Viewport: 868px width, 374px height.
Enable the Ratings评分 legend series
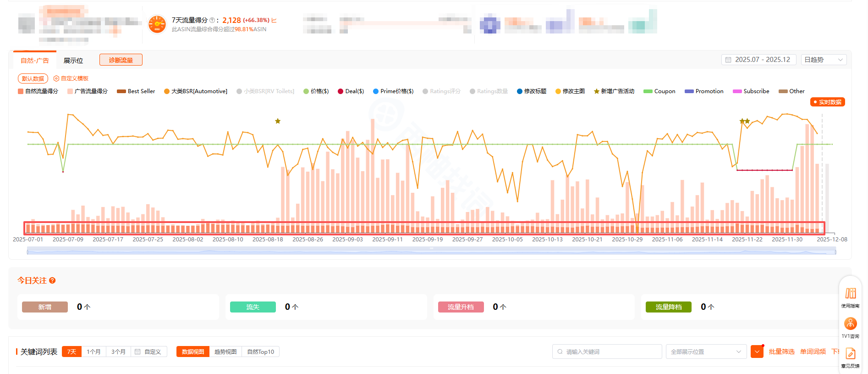pos(441,91)
